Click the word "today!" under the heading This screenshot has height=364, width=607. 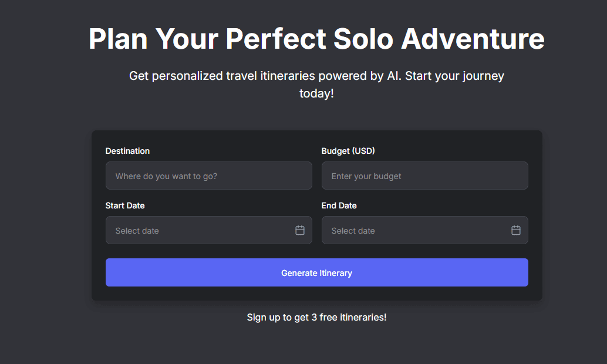pos(316,93)
